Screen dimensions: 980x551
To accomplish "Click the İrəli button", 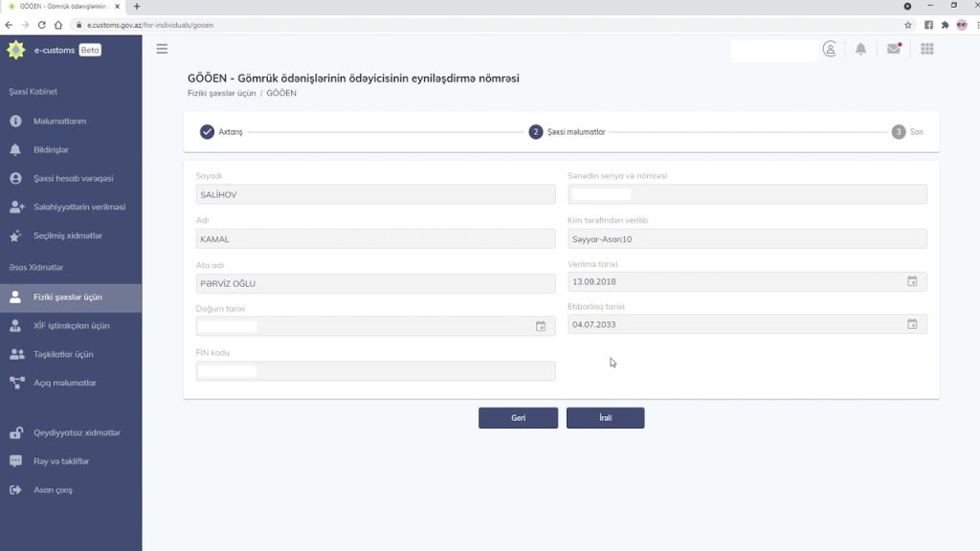I will pos(605,418).
